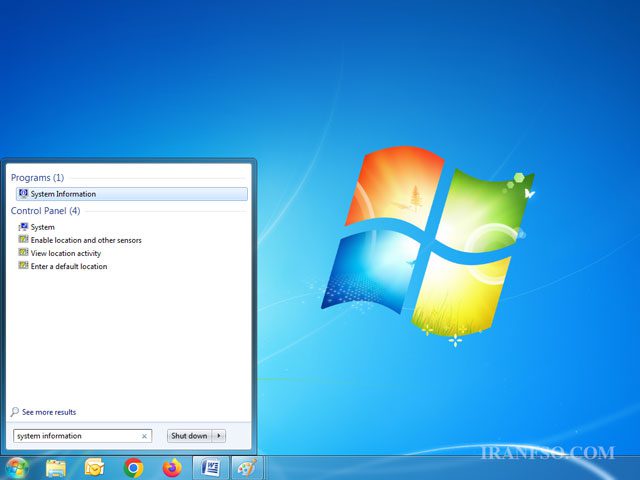
Task: Clear the search box with X
Action: coord(144,436)
